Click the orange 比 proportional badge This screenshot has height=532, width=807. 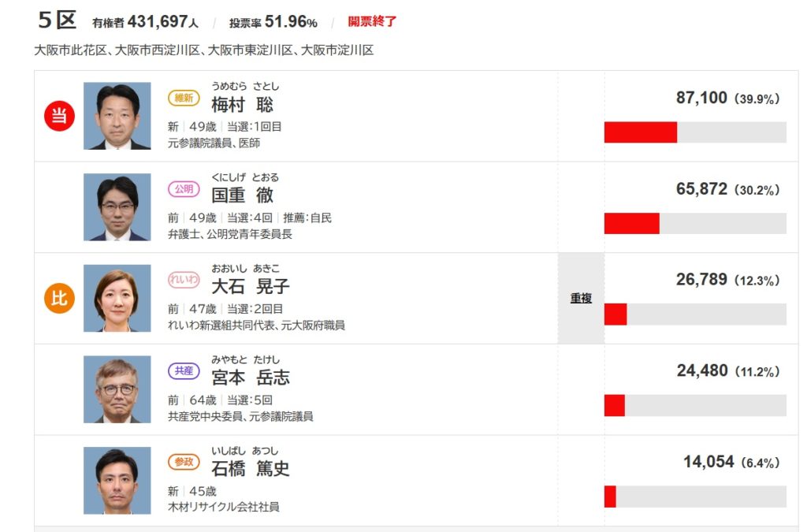pos(58,299)
